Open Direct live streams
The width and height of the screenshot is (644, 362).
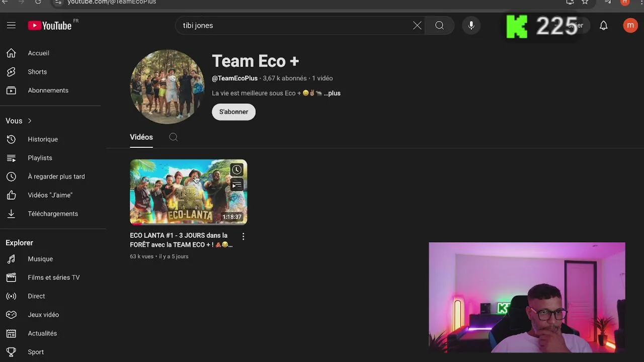(36, 296)
